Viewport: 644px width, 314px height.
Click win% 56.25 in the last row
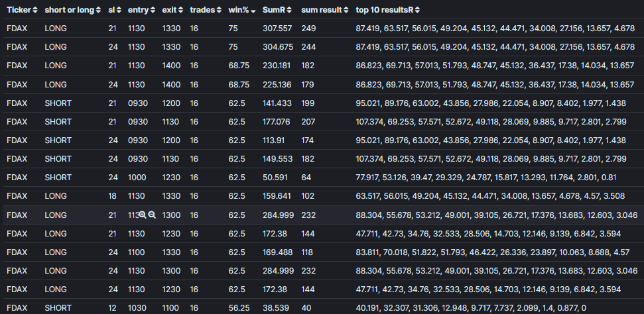point(239,307)
